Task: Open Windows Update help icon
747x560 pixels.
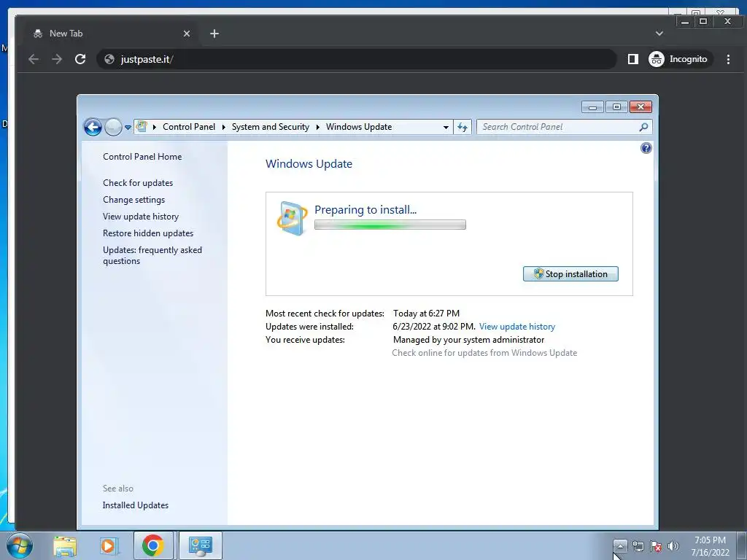Action: (646, 148)
